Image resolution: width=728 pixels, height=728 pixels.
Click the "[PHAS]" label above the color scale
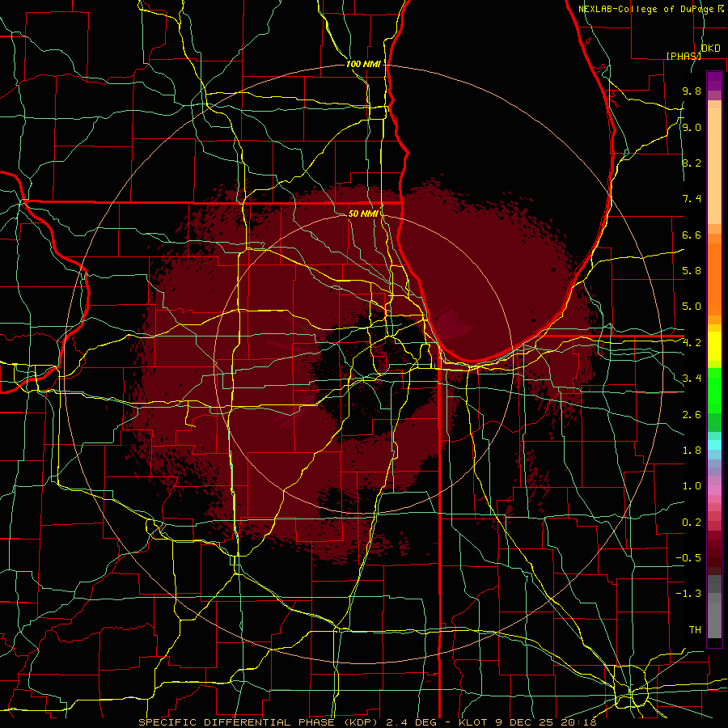pyautogui.click(x=684, y=56)
